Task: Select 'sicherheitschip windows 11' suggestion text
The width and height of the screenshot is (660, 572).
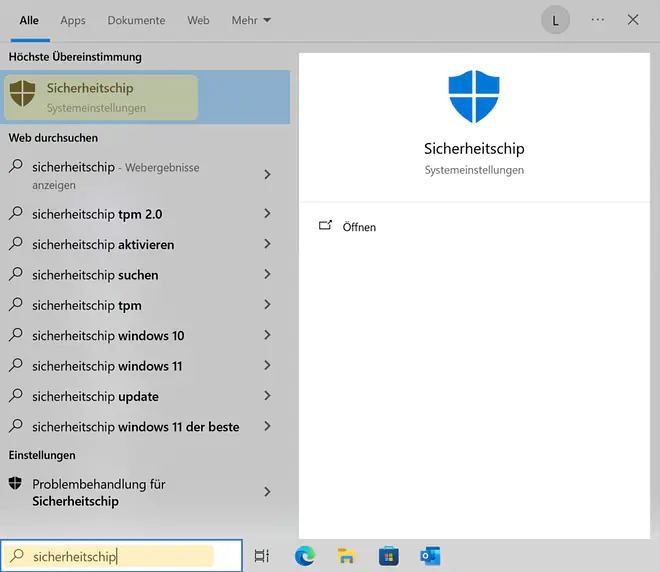Action: (107, 366)
